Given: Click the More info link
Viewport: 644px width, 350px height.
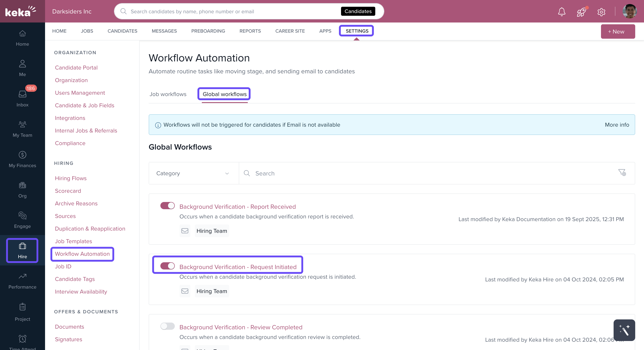Looking at the screenshot, I should point(617,125).
